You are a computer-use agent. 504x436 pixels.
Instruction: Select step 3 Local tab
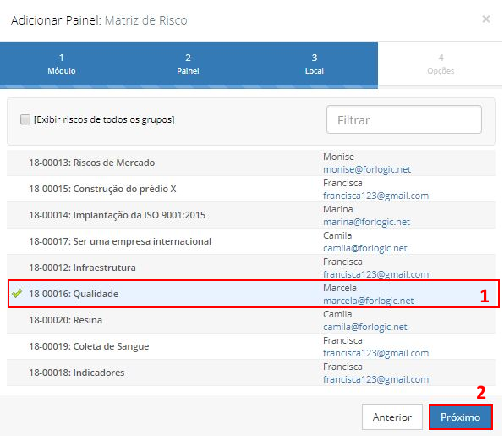click(x=315, y=64)
